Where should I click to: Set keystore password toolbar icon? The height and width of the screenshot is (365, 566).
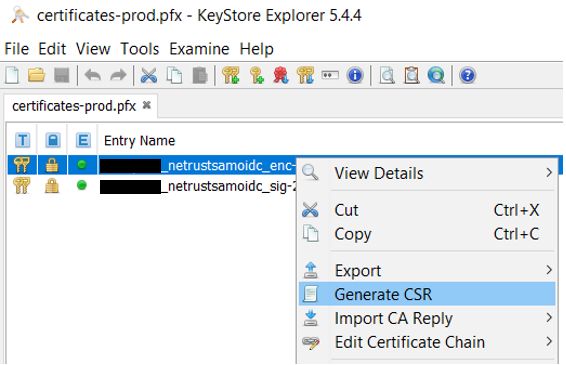click(330, 75)
